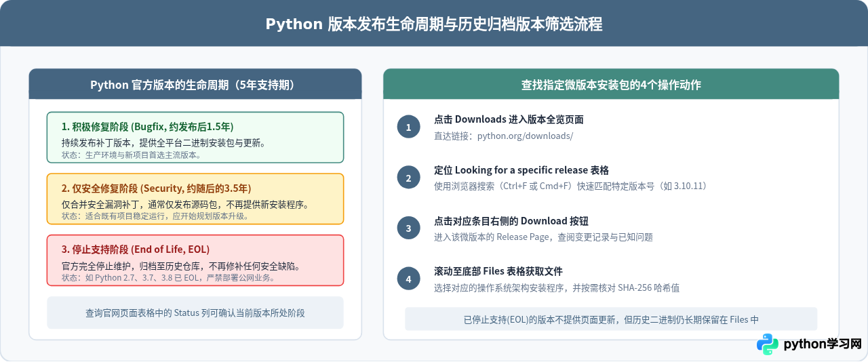Click the heading "3. 停止支持阶段 (End of Life, EOL)"
Viewport: 868px width, 362px height.
click(136, 249)
